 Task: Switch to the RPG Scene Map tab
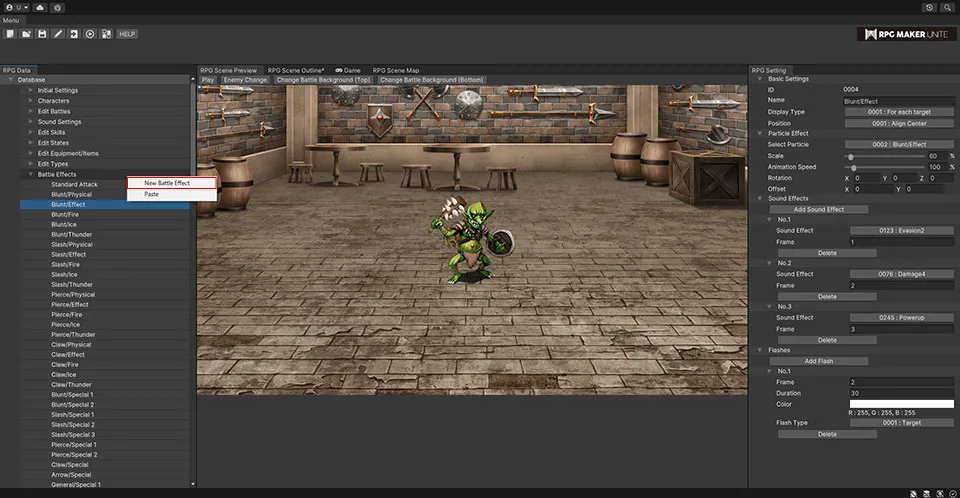point(396,70)
